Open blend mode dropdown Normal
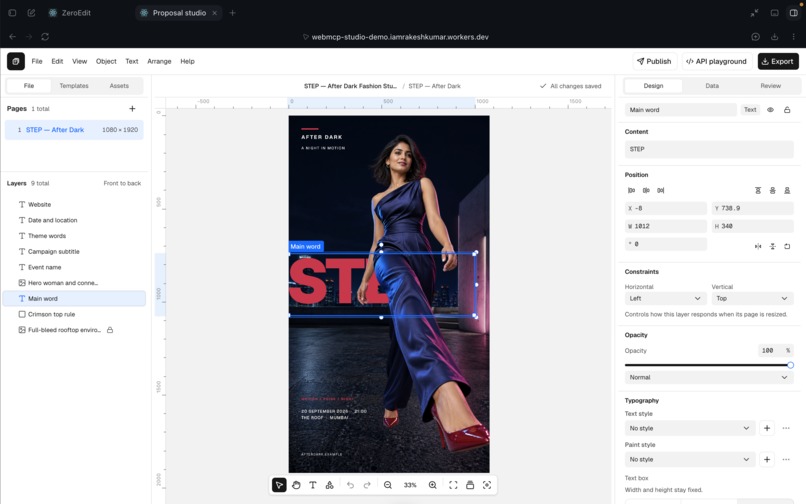This screenshot has width=806, height=504. click(709, 377)
